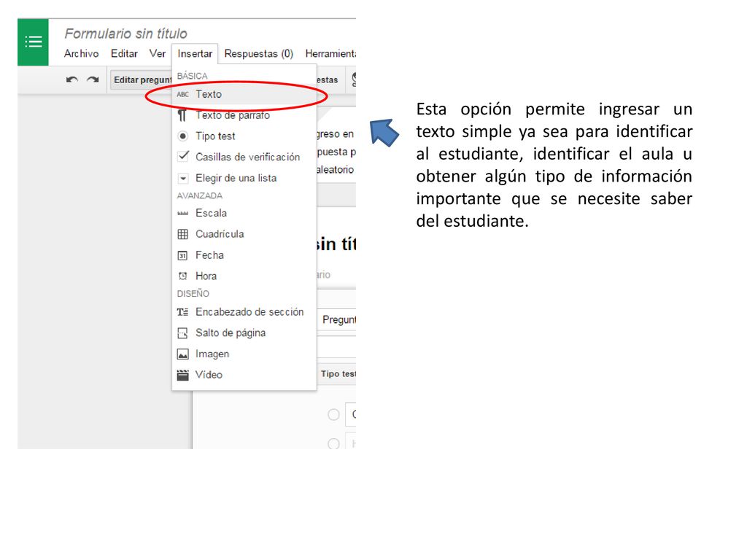Insert a Fecha question
747x560 pixels.
point(244,254)
